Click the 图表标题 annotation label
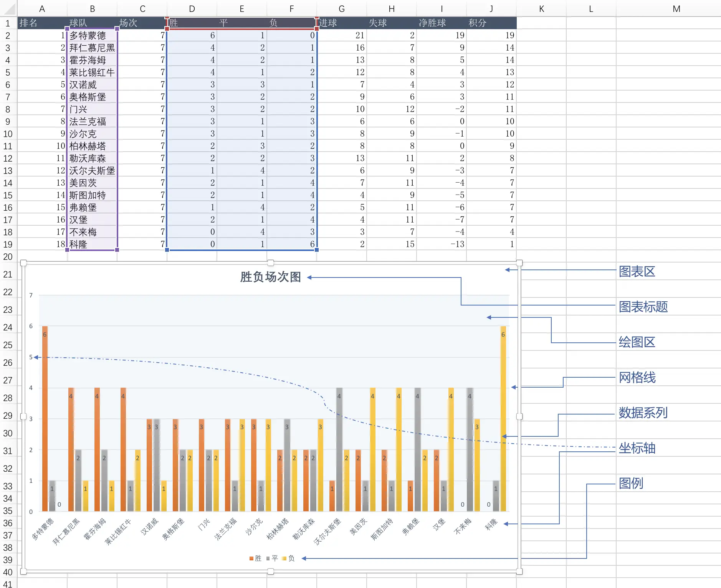Viewport: 721px width, 588px height. pyautogui.click(x=643, y=307)
